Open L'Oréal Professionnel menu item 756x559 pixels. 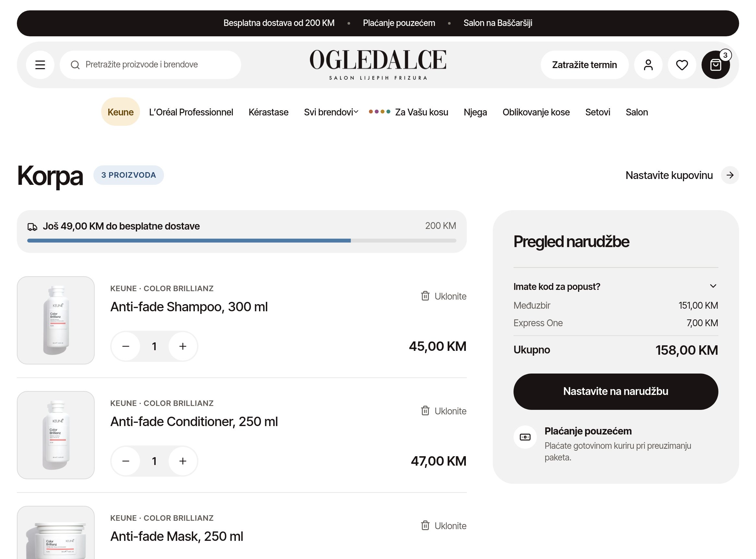(191, 112)
